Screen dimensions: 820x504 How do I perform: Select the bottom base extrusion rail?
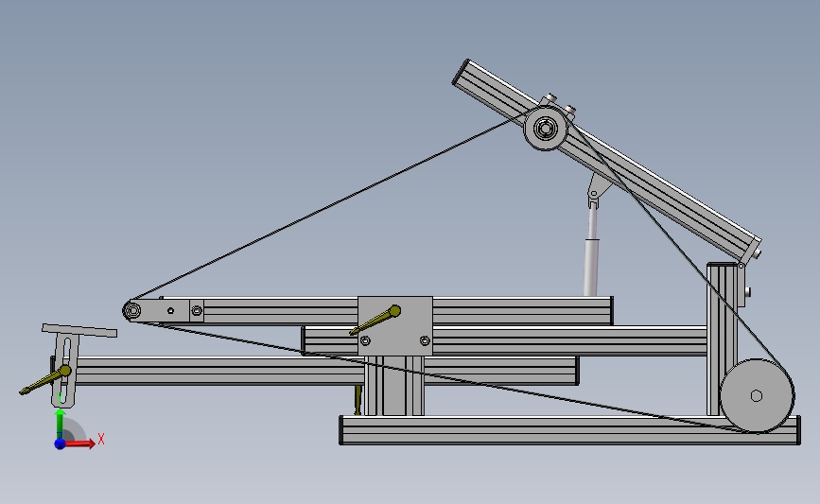tap(570, 430)
